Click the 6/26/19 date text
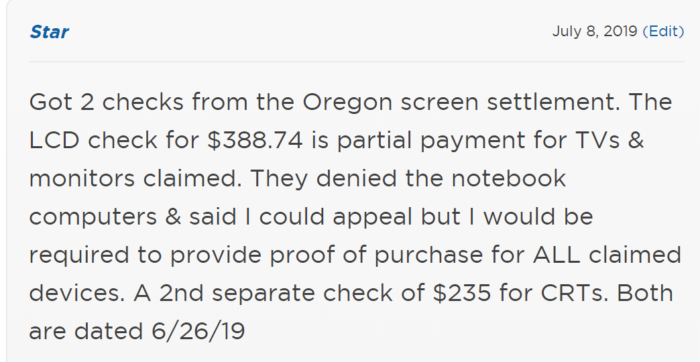Screen dimensions: 700x362 click(x=198, y=332)
